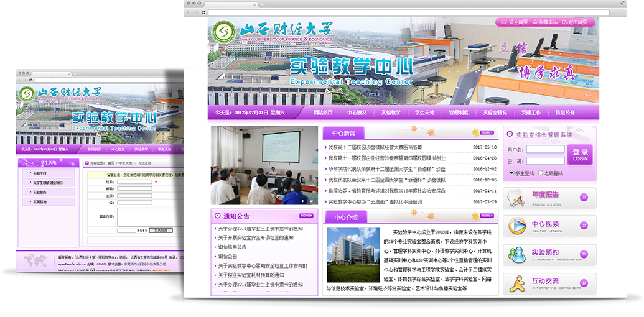This screenshot has height=317, width=644.
Task: Click the 中心视频 play icon
Action: [x=516, y=226]
